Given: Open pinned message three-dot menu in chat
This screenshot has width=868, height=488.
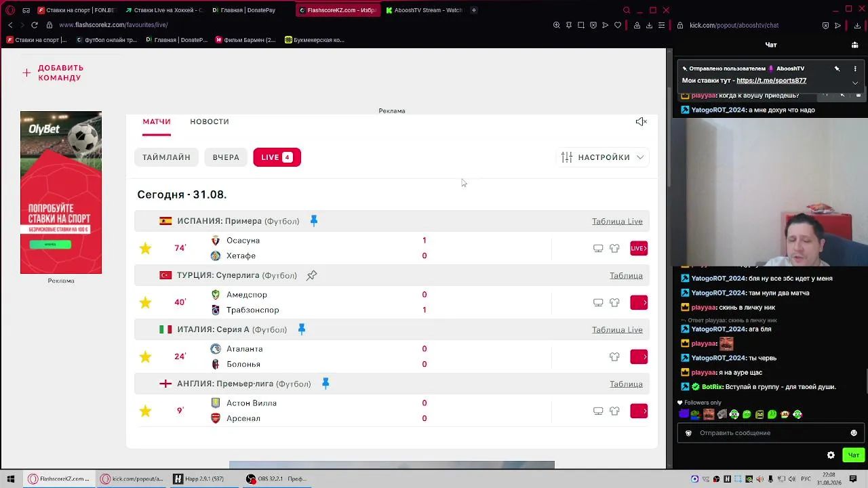Looking at the screenshot, I should point(855,68).
